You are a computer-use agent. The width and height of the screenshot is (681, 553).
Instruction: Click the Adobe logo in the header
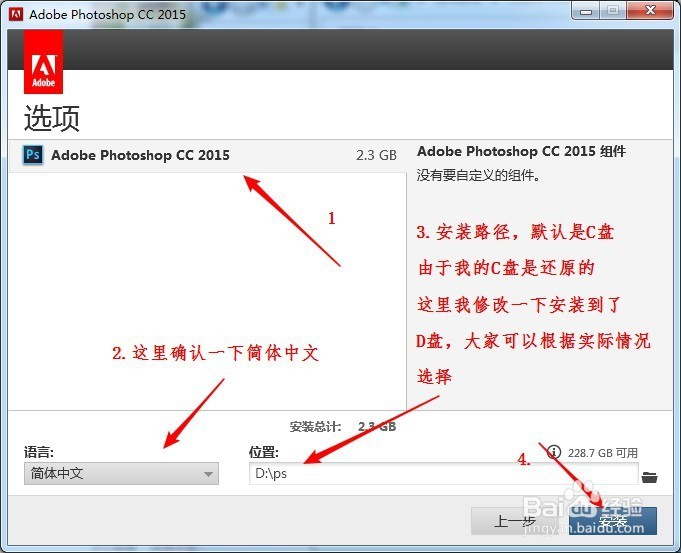click(43, 62)
